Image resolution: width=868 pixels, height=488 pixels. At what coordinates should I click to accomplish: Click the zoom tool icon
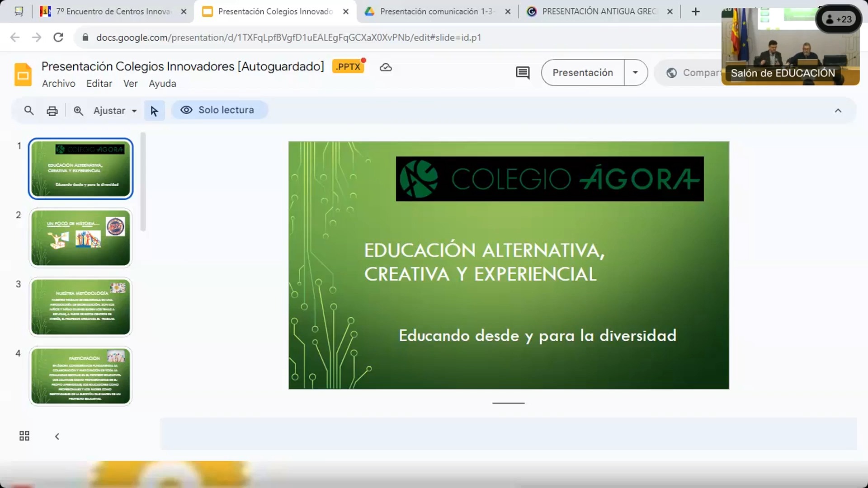click(78, 111)
